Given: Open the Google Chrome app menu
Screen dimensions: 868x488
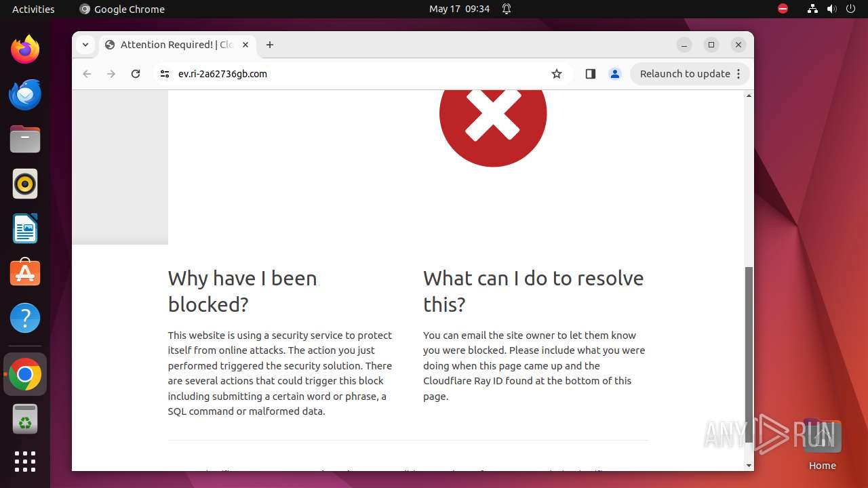Looking at the screenshot, I should pos(122,9).
